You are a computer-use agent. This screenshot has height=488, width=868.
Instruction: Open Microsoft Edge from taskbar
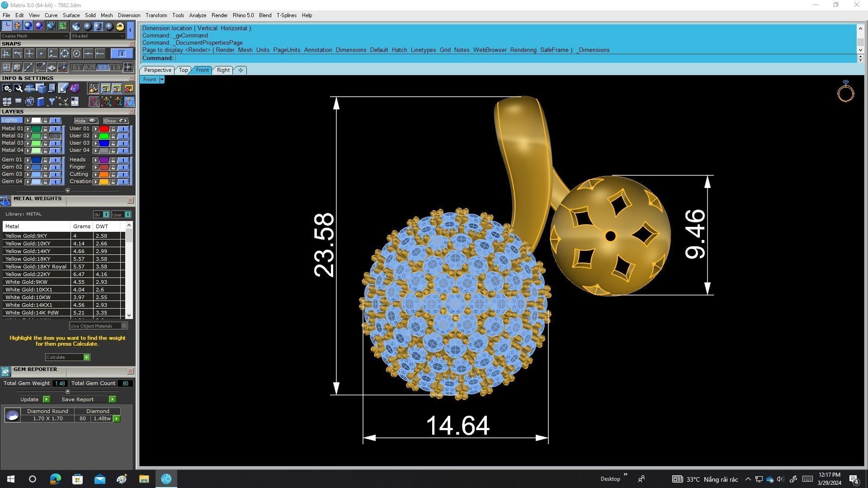point(55,479)
